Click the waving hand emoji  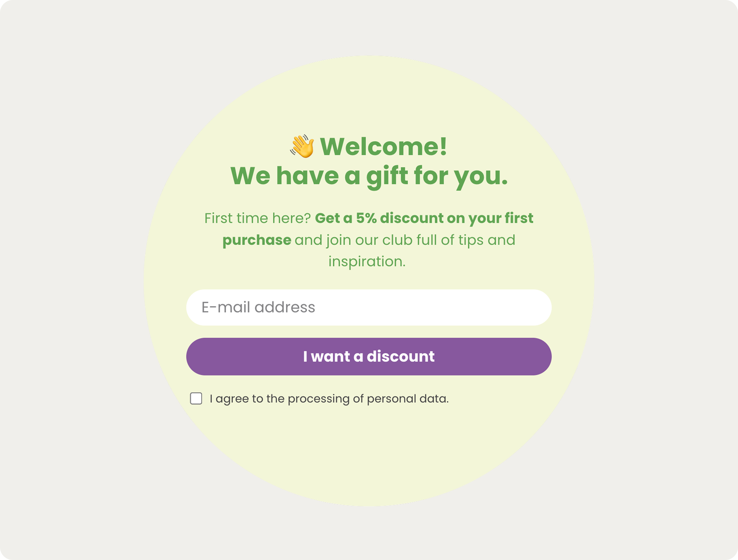tap(302, 146)
